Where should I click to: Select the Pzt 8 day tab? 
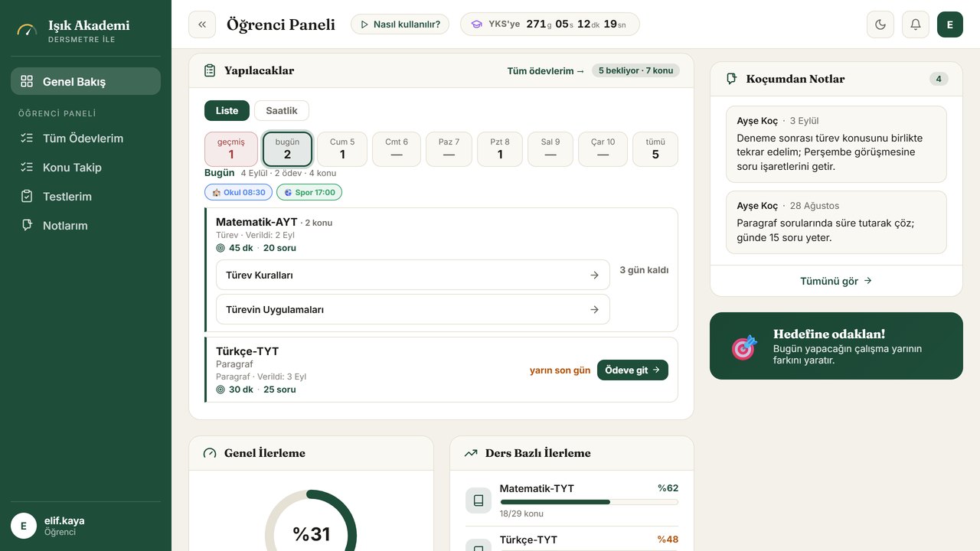click(500, 149)
